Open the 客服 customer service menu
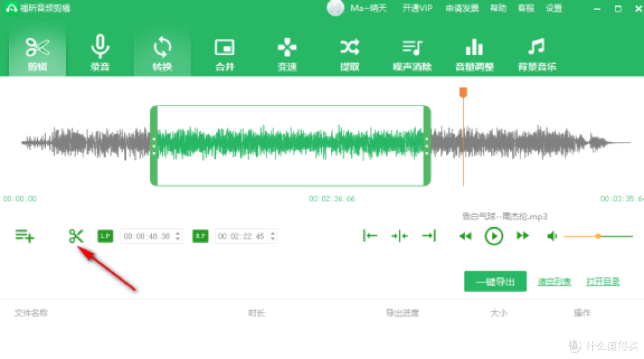The image size is (644, 359). [x=526, y=8]
